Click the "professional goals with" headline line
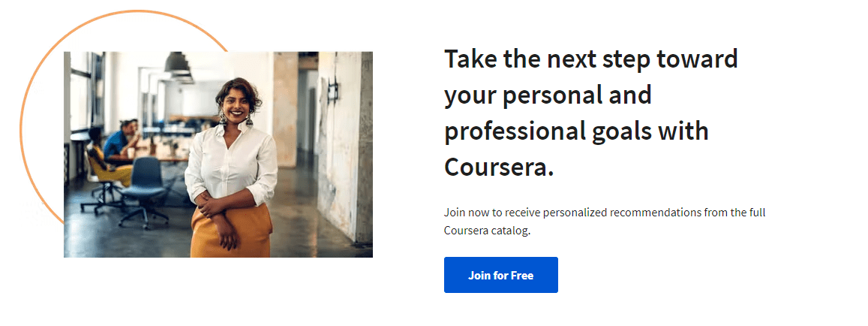Image resolution: width=868 pixels, height=326 pixels. pyautogui.click(x=575, y=131)
